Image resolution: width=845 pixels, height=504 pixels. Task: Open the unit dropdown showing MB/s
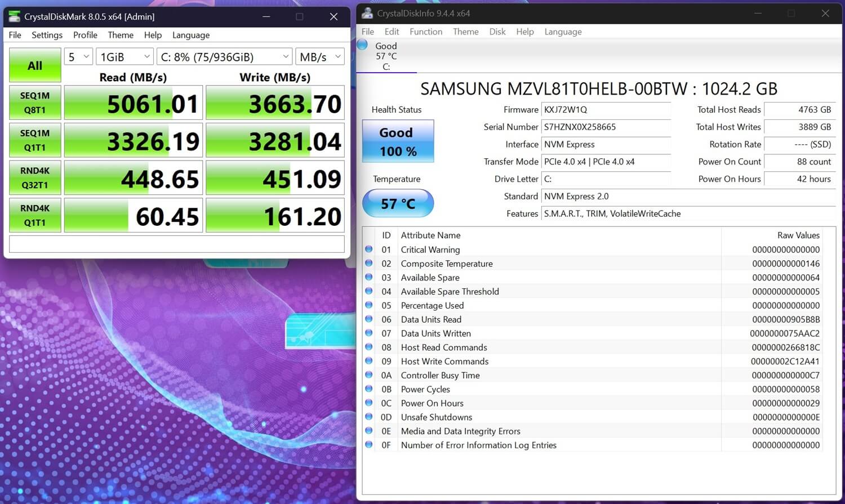(x=320, y=57)
